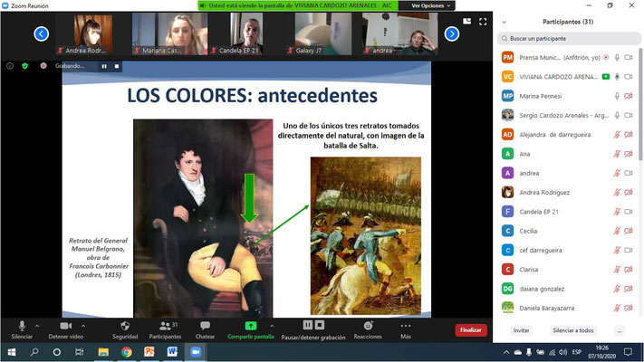644x362 pixels.
Task: Open Seguridad shield menu
Action: click(x=125, y=330)
